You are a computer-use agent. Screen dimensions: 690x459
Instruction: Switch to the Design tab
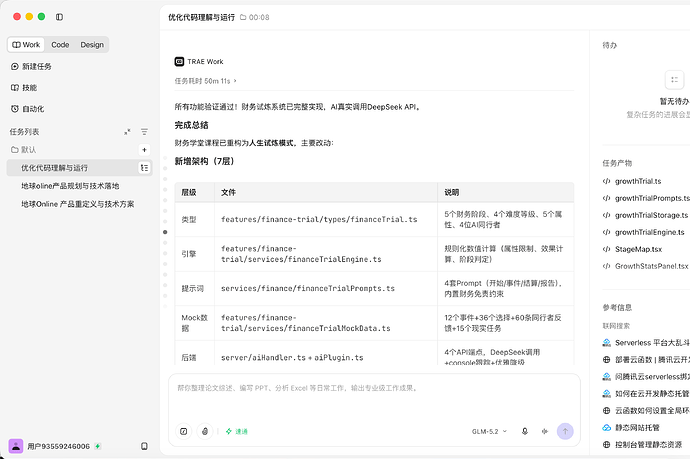click(x=92, y=44)
